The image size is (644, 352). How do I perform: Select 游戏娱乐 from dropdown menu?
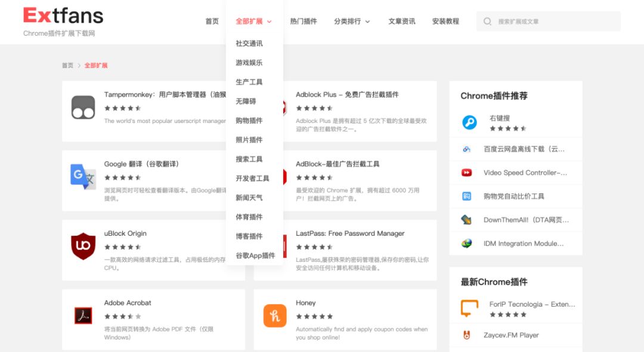pos(249,63)
